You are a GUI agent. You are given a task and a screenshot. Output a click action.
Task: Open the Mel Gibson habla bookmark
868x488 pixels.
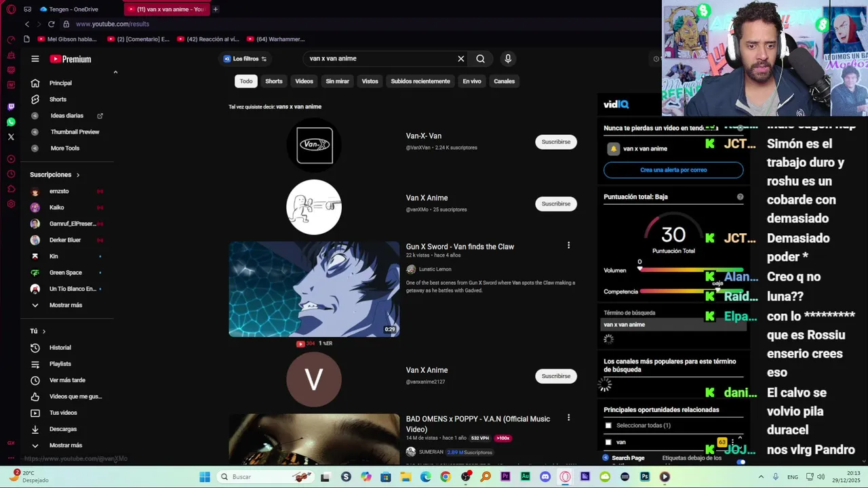[x=67, y=39]
